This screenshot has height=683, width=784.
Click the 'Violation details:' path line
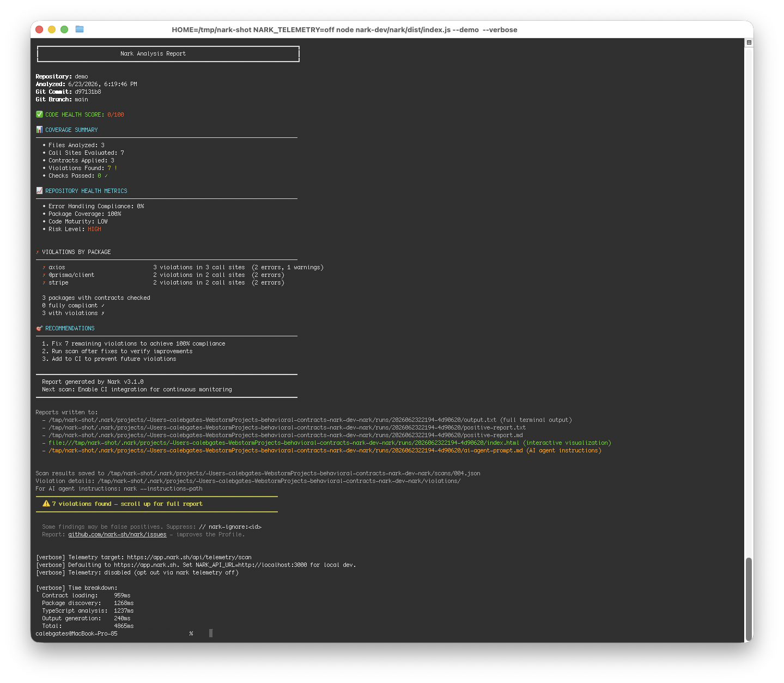(248, 481)
